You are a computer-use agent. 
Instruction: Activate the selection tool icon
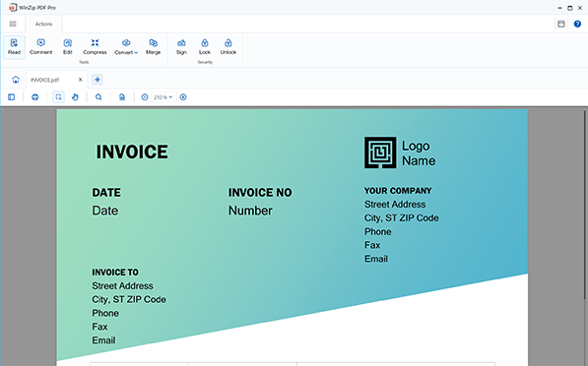[58, 97]
